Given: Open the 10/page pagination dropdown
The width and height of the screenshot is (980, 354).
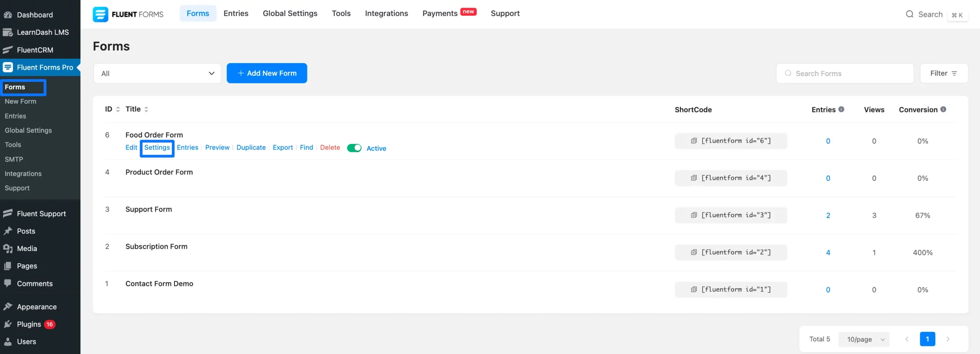Looking at the screenshot, I should tap(864, 339).
